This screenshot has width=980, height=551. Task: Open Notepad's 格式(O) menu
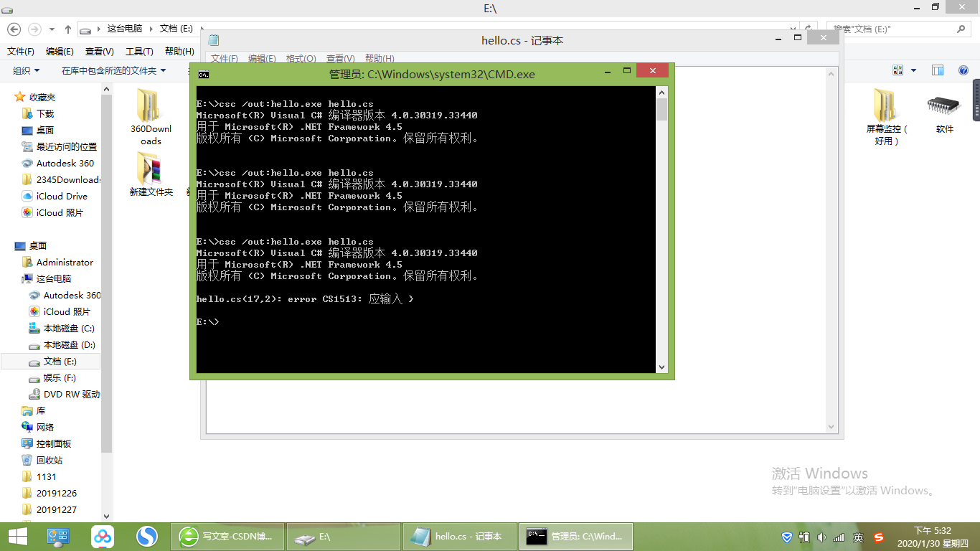[x=301, y=58]
